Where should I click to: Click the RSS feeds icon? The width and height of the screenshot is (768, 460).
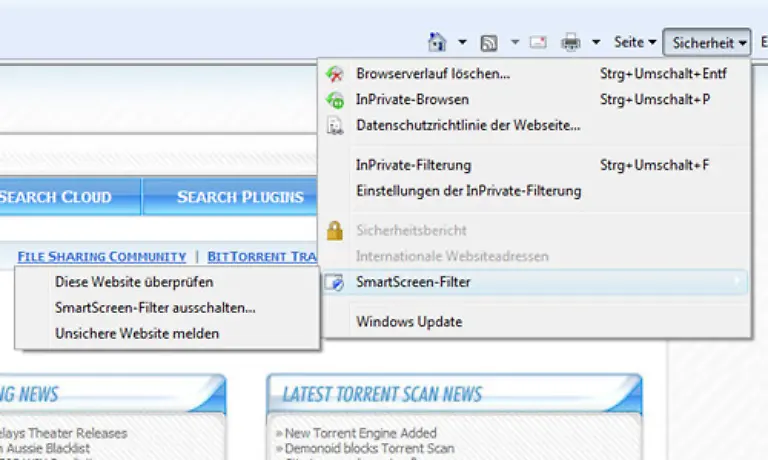click(x=489, y=43)
